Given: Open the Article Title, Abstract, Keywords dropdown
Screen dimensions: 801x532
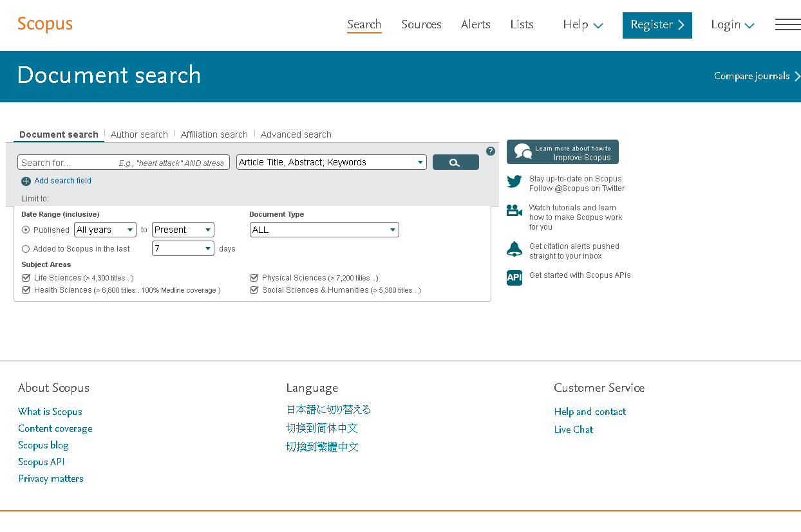Looking at the screenshot, I should (332, 162).
